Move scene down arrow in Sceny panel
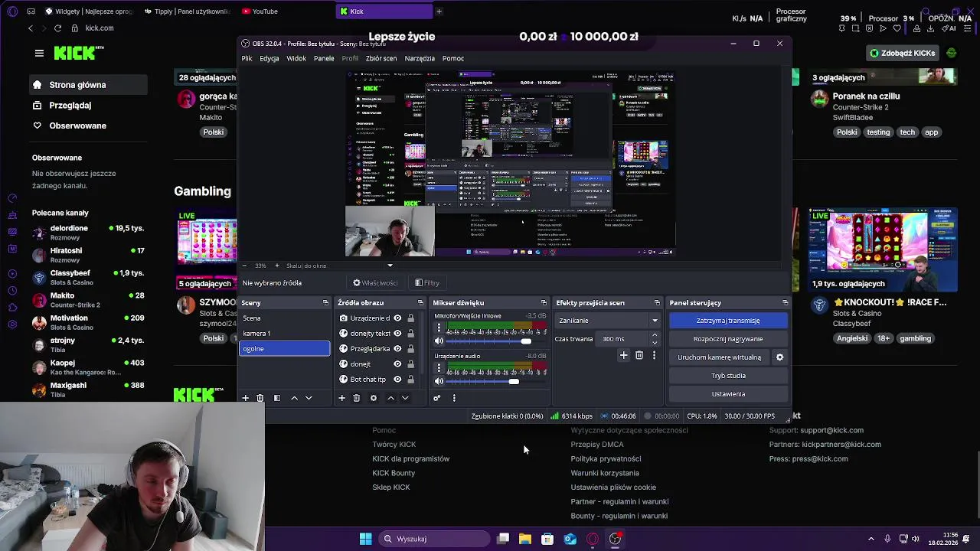The height and width of the screenshot is (551, 980). (309, 398)
